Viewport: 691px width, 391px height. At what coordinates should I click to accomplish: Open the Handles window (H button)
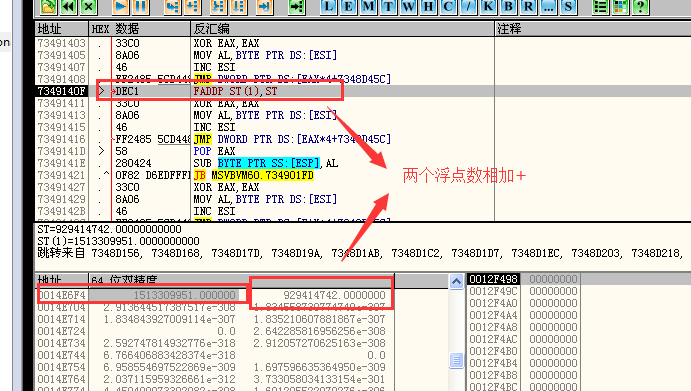(x=428, y=7)
